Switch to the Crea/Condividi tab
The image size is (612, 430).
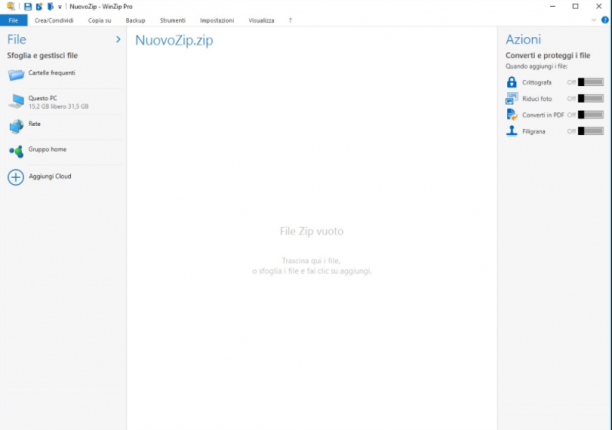point(54,20)
